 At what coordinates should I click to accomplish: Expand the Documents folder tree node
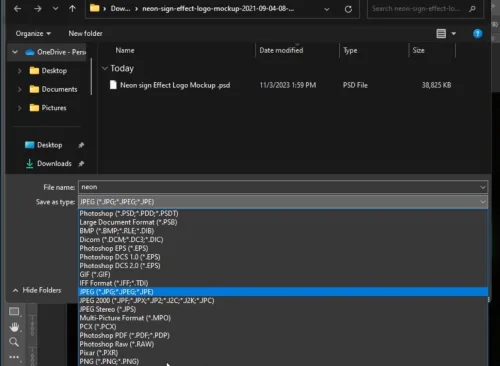tap(19, 89)
